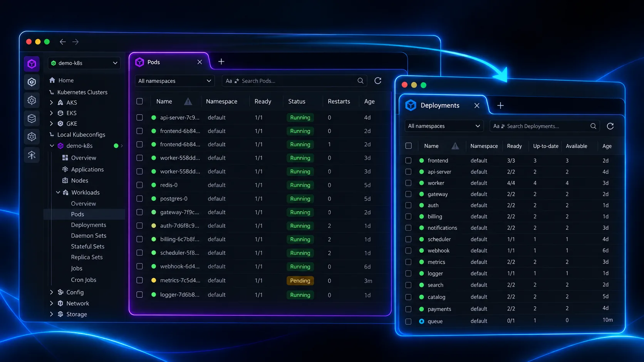Click the database stack icon in left rail

tap(32, 118)
